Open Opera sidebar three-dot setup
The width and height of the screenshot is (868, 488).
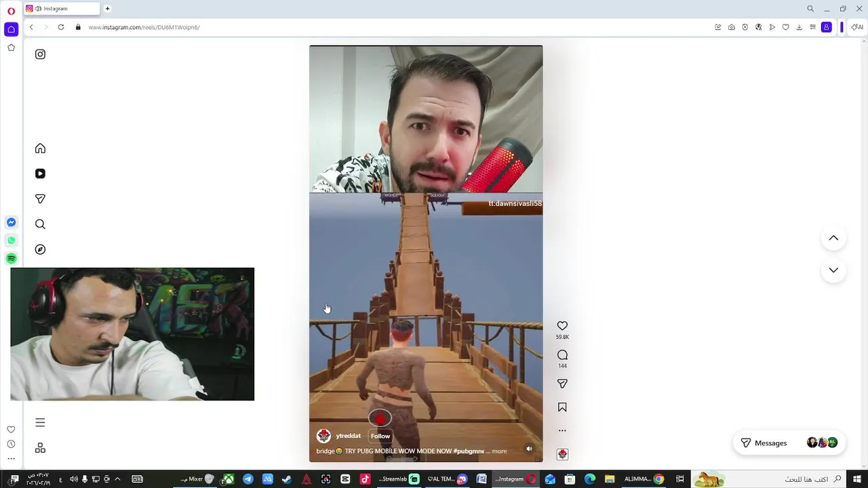pyautogui.click(x=11, y=458)
